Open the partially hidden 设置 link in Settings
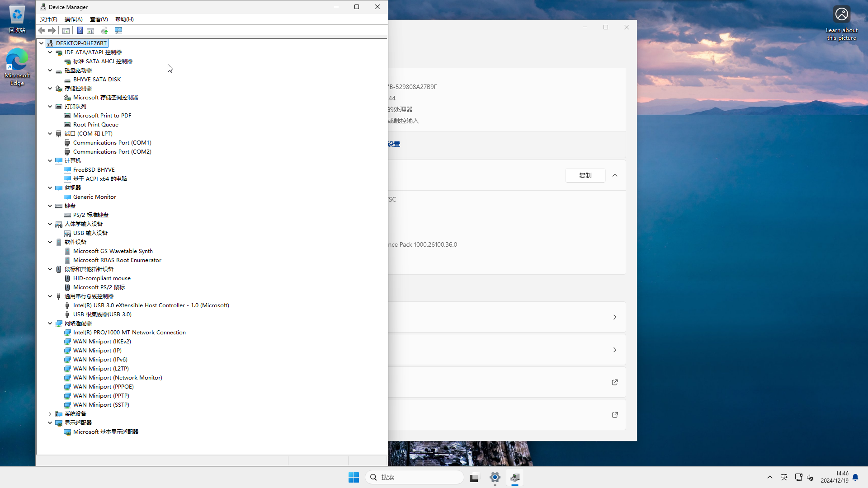The image size is (868, 488). point(394,144)
